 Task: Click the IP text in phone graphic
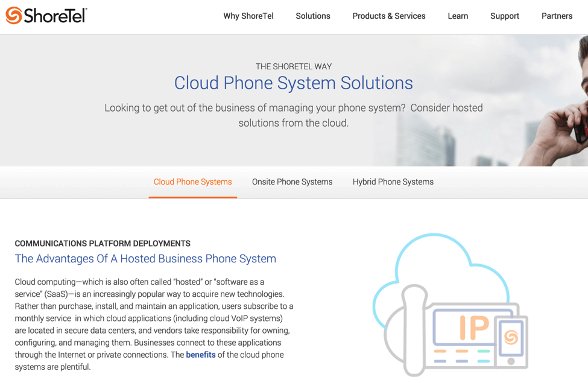coord(474,328)
